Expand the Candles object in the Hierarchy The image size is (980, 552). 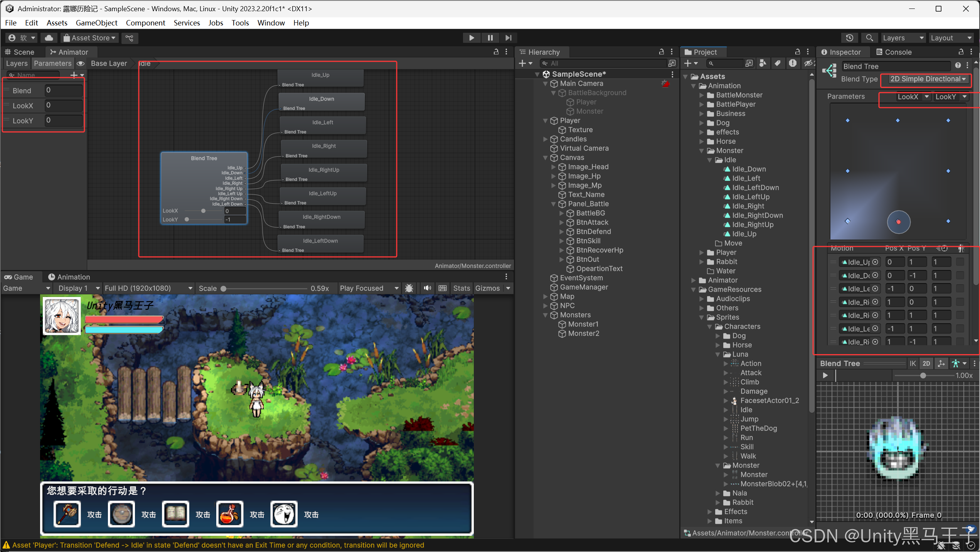[545, 139]
